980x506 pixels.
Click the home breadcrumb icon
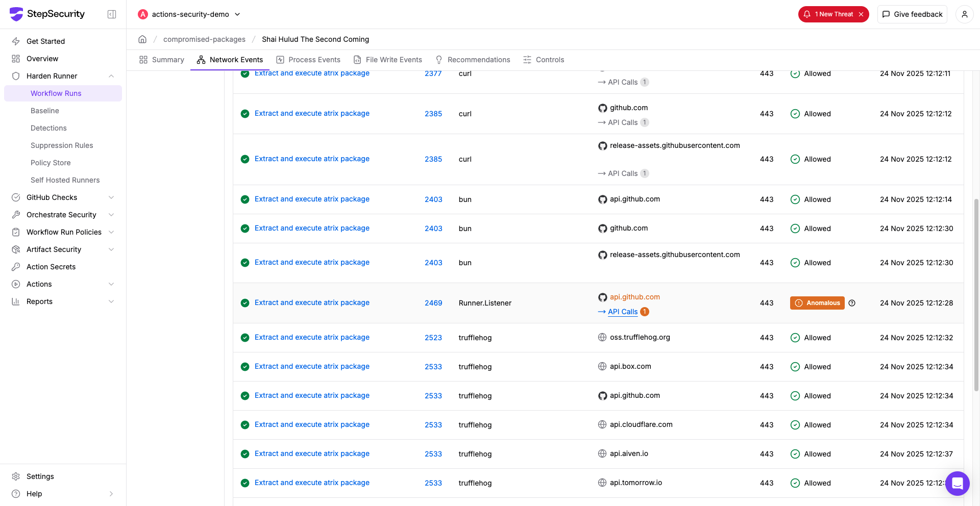click(x=142, y=39)
